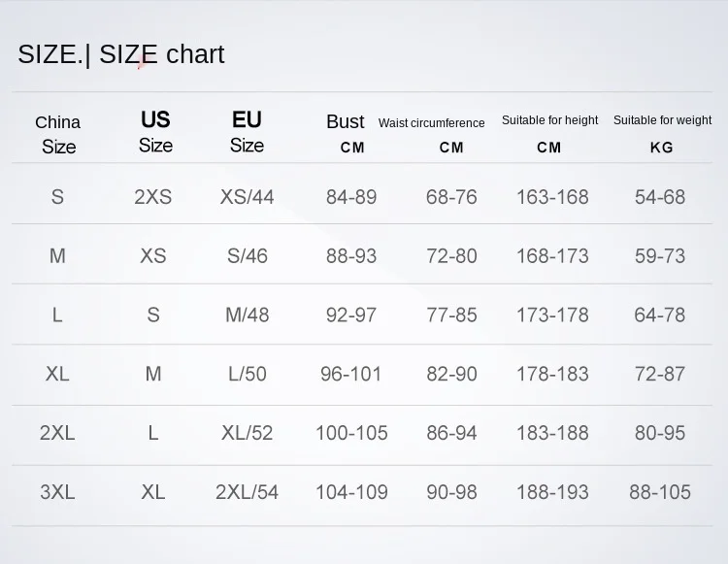
Task: Click the weight range 88-105
Action: 660,492
